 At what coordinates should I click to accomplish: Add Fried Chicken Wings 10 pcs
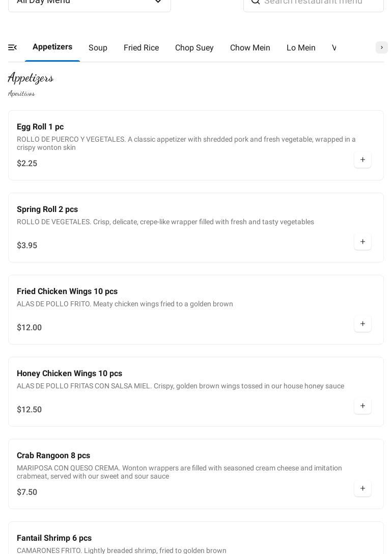pos(362,324)
